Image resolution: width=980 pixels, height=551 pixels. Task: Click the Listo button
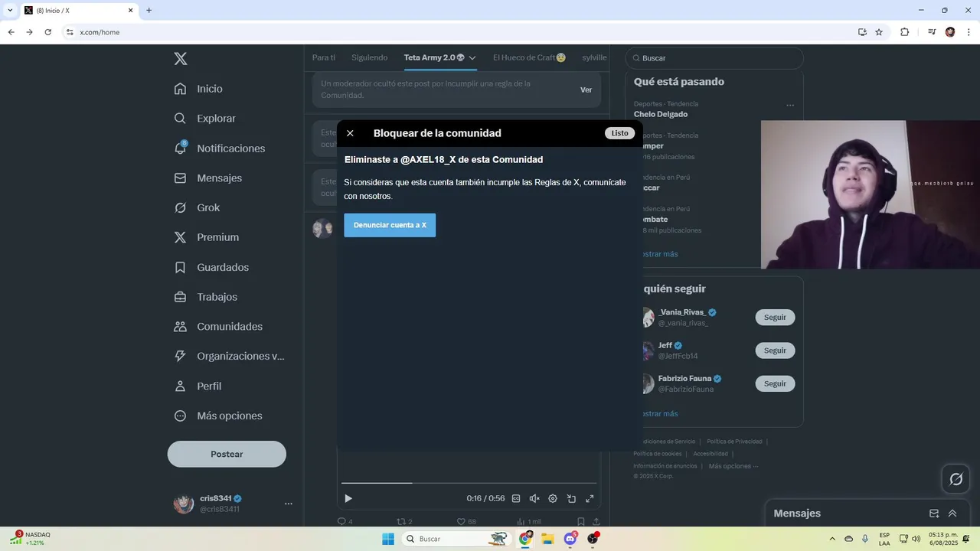pos(619,133)
